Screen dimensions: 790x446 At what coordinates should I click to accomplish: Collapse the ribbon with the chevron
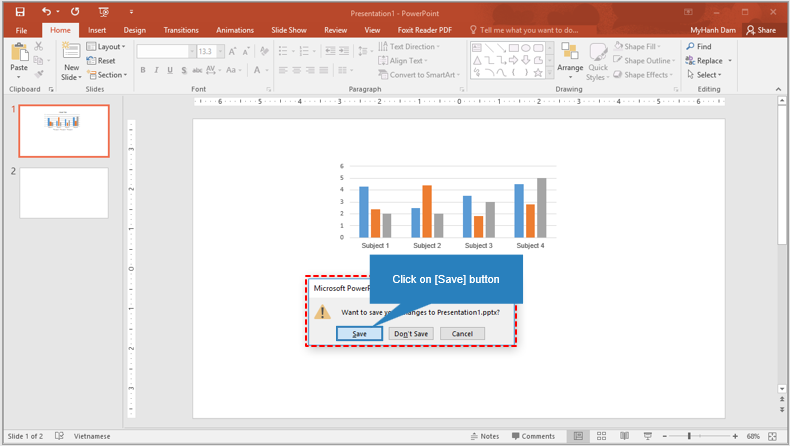point(778,89)
